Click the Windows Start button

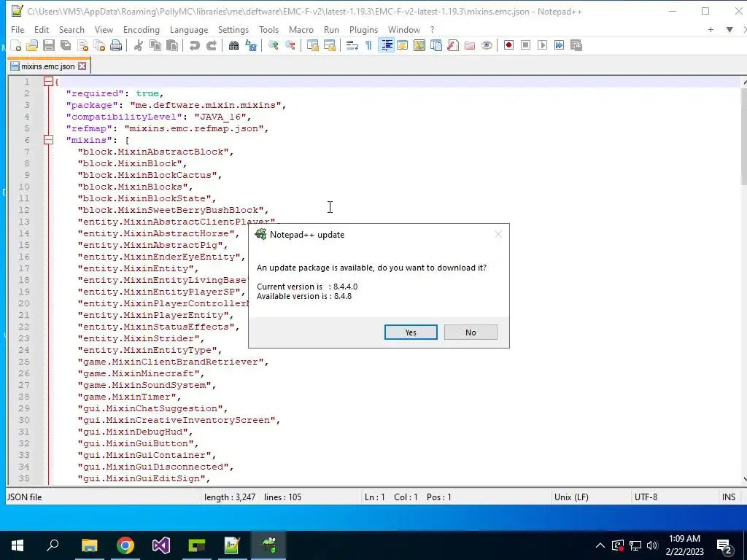[x=18, y=545]
